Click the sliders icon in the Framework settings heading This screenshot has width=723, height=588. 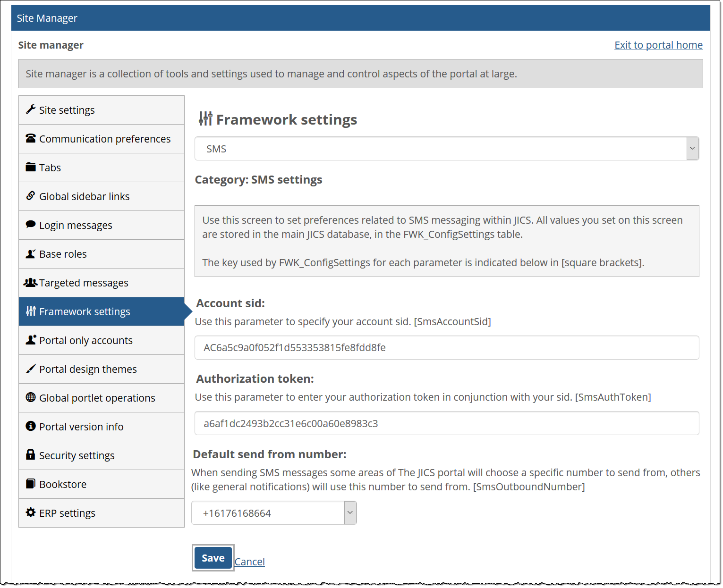pyautogui.click(x=205, y=119)
